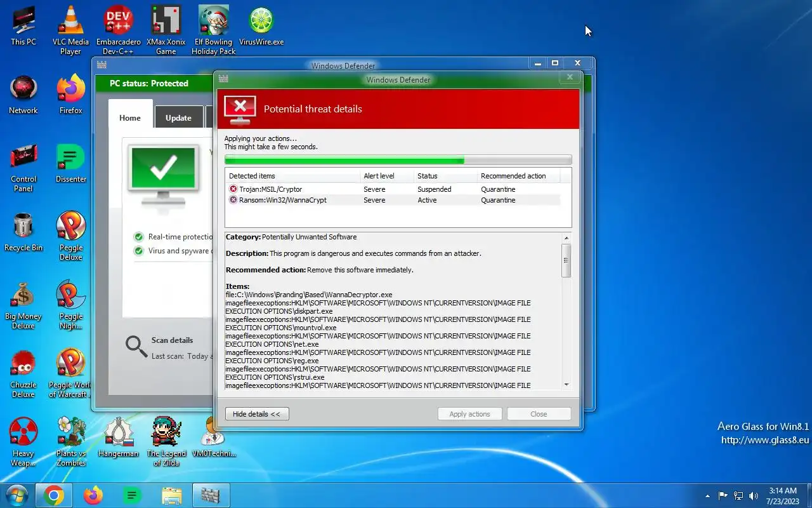Sort by Status column header

point(445,176)
